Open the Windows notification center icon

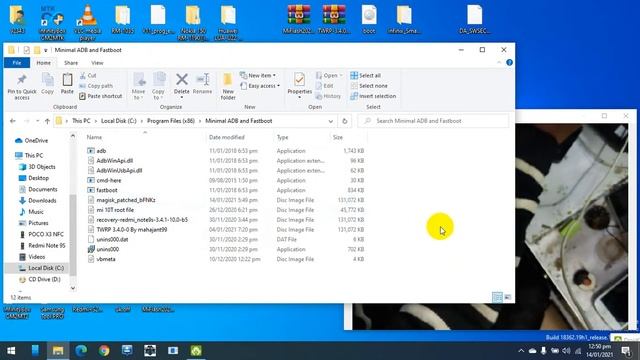coord(625,351)
